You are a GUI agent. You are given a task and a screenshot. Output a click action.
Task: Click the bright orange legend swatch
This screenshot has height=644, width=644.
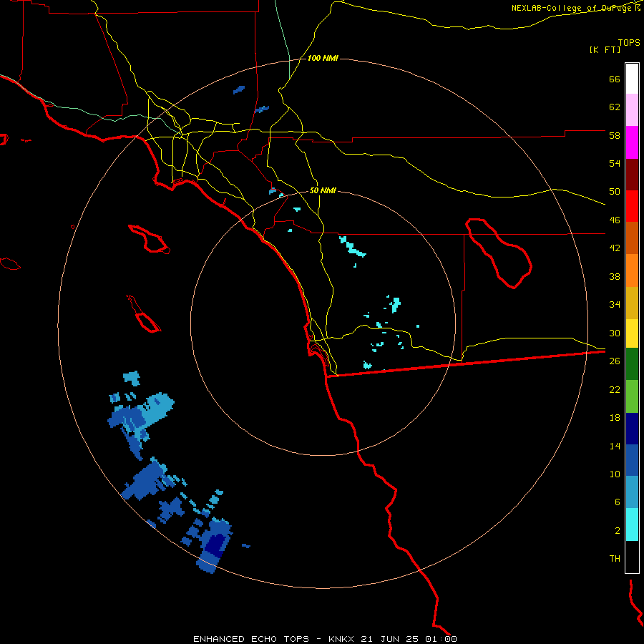(x=632, y=270)
